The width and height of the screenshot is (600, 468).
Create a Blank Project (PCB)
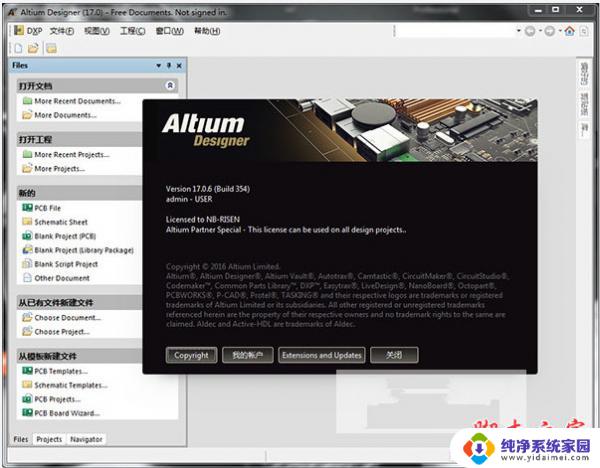pyautogui.click(x=65, y=236)
